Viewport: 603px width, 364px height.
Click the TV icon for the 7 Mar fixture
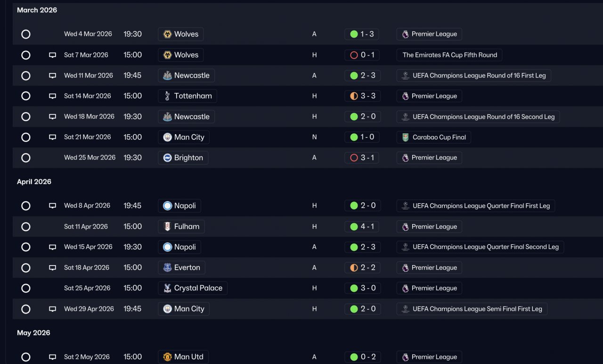[x=53, y=55]
